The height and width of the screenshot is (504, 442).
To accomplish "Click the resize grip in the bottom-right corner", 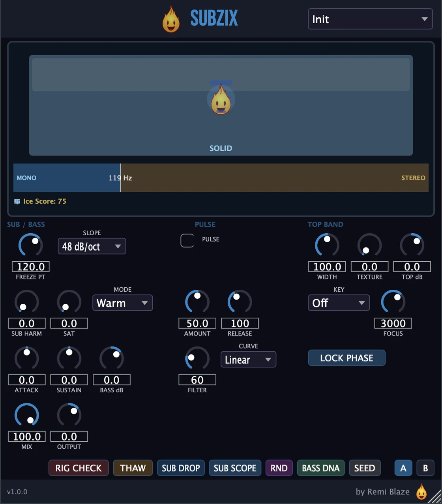I will coord(435,497).
